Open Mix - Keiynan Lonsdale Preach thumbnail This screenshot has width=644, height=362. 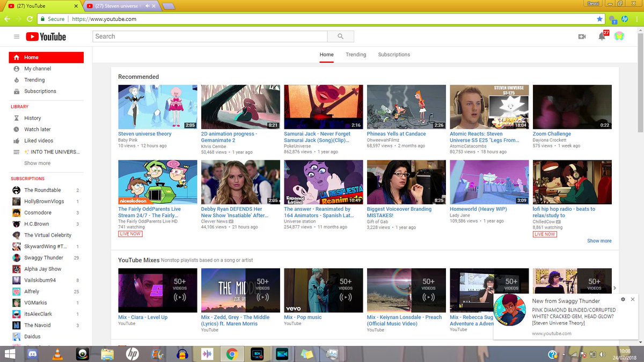pyautogui.click(x=406, y=290)
